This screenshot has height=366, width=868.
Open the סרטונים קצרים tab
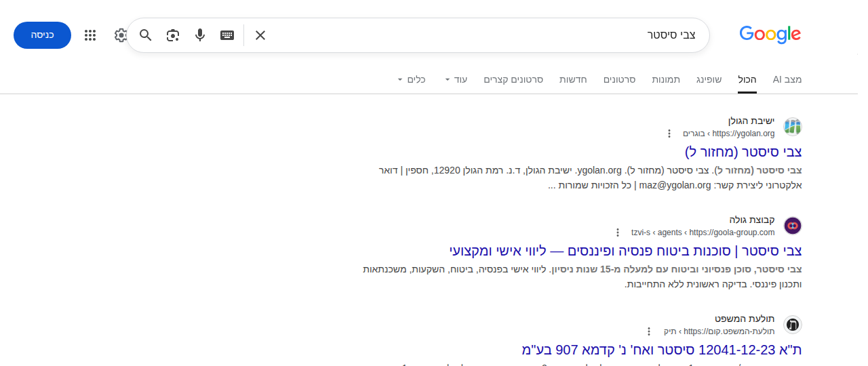513,79
